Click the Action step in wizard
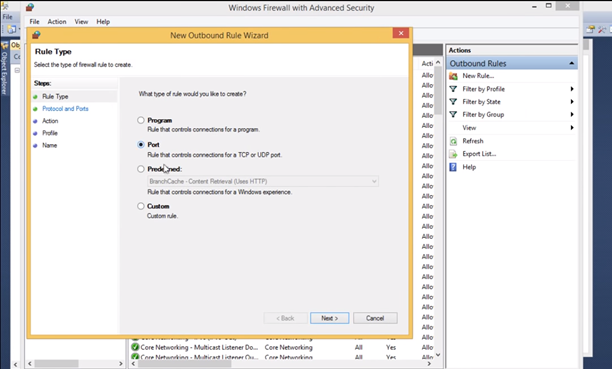 (50, 121)
